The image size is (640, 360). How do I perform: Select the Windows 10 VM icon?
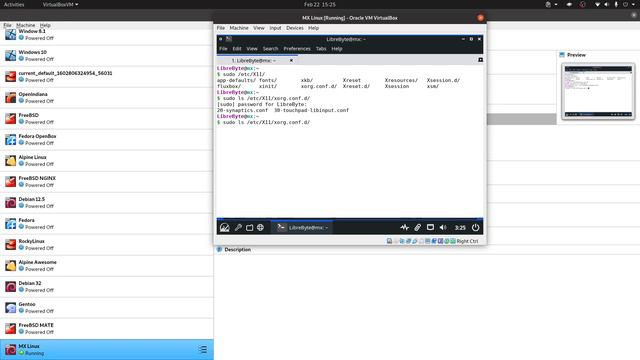click(11, 56)
